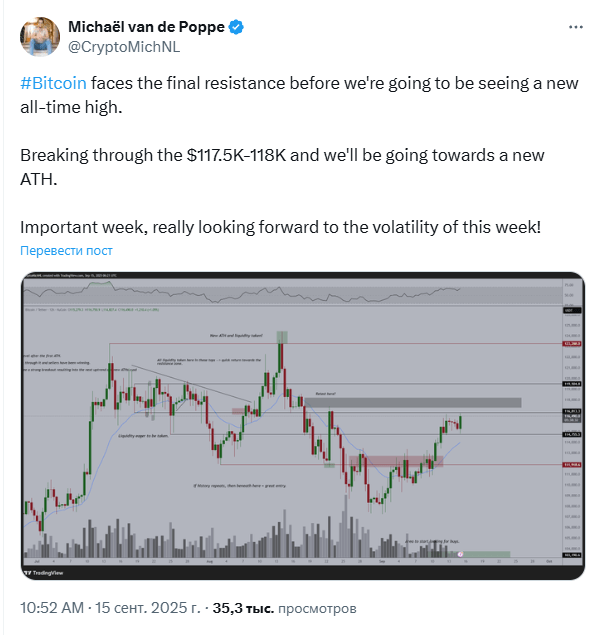Click the TradingView logo on chart

(44, 573)
